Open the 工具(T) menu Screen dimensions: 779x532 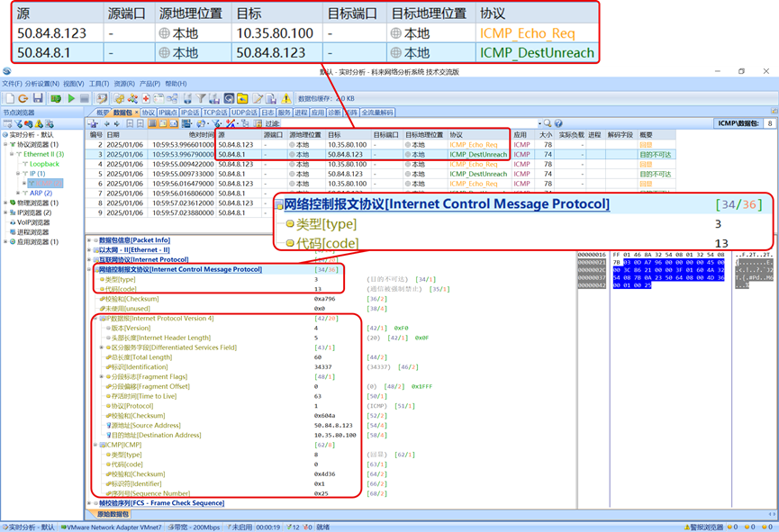[99, 84]
